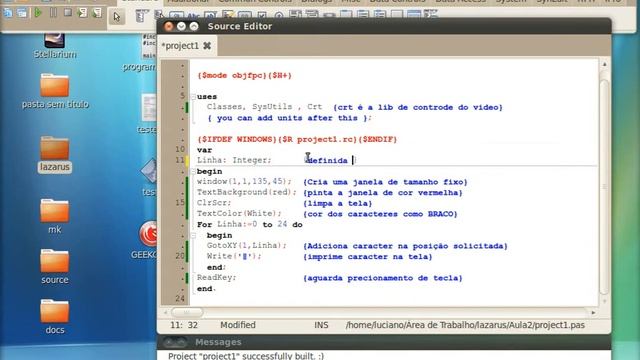Click the word 'definida' in the comment
640x360 pixels.
coord(327,160)
